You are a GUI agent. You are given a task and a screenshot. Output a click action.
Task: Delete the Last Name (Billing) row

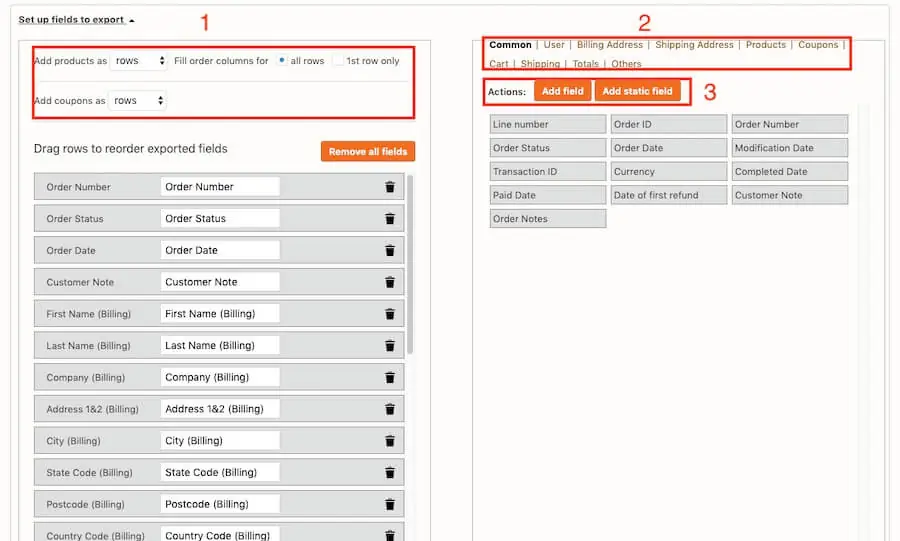[390, 346]
